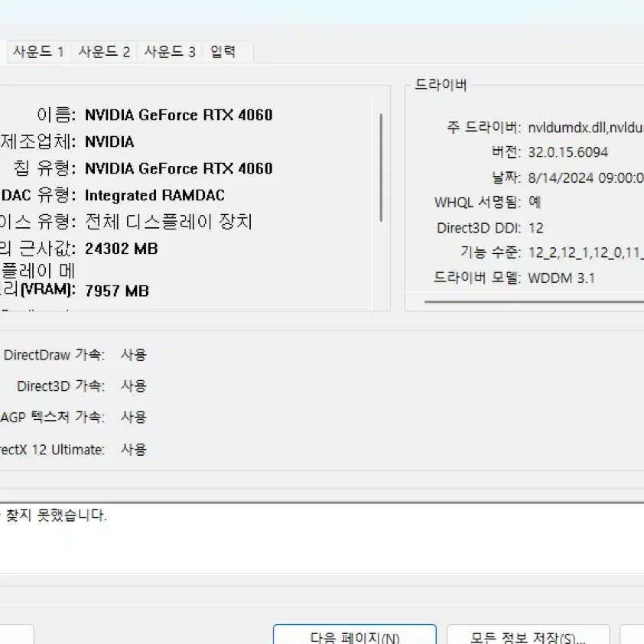
Task: Click the Direct3D 가속 status 사용
Action: tap(134, 386)
